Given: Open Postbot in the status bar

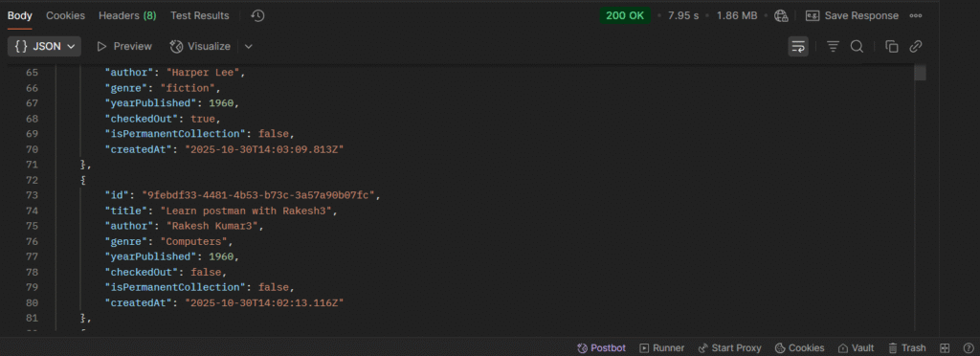Looking at the screenshot, I should point(601,348).
